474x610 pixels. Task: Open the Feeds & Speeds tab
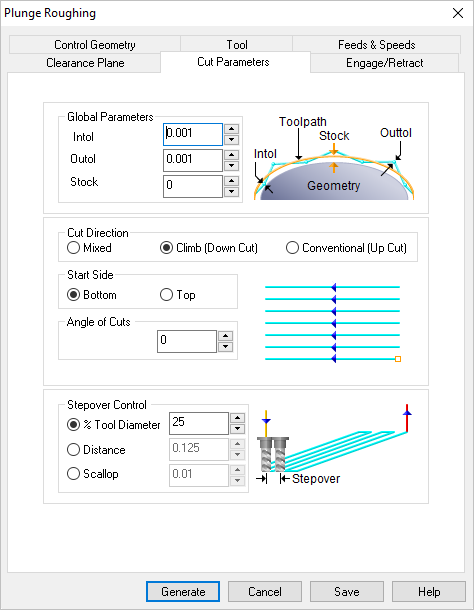click(x=376, y=45)
